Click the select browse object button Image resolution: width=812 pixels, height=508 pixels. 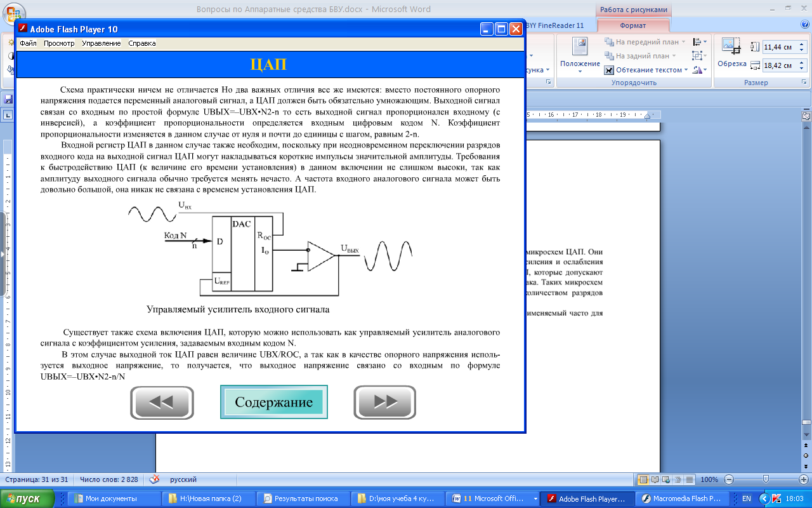click(806, 457)
